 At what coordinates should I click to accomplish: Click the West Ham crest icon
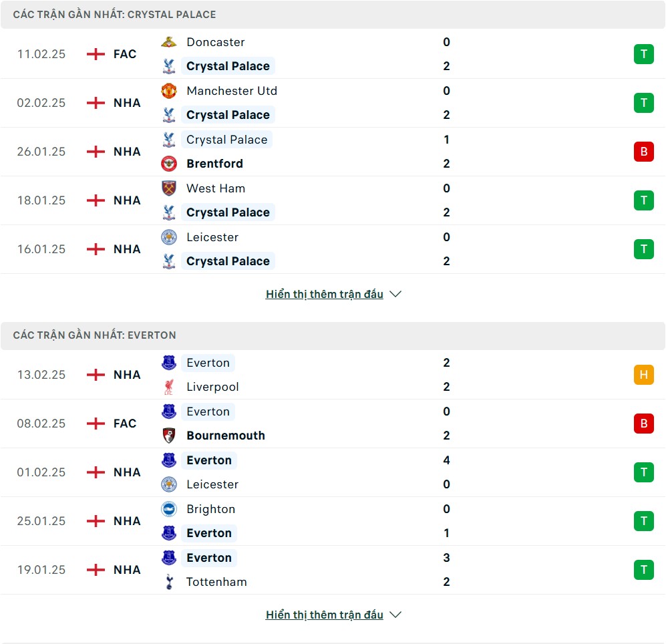169,188
